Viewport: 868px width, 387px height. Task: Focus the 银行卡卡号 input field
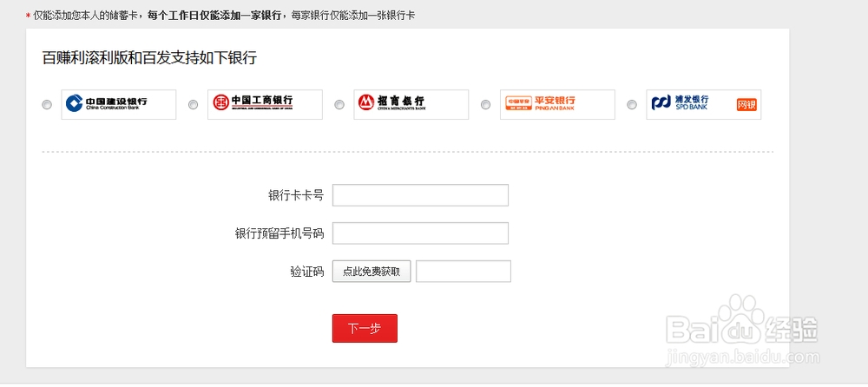[420, 195]
